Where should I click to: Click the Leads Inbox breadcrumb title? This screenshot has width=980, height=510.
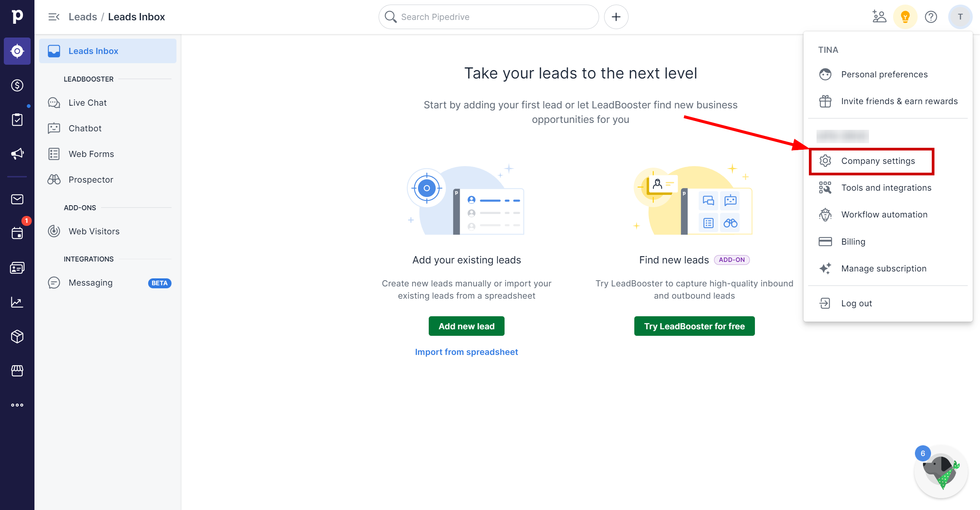[x=136, y=17]
